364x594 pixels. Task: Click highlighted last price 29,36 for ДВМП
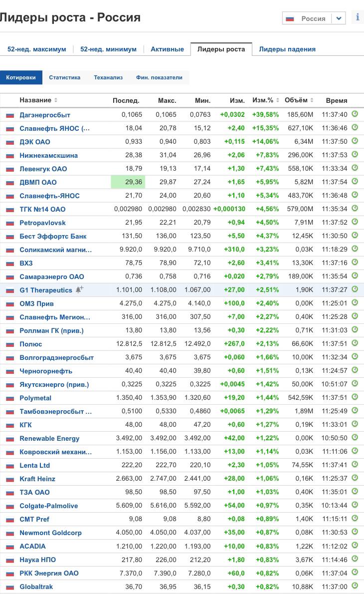coord(128,182)
